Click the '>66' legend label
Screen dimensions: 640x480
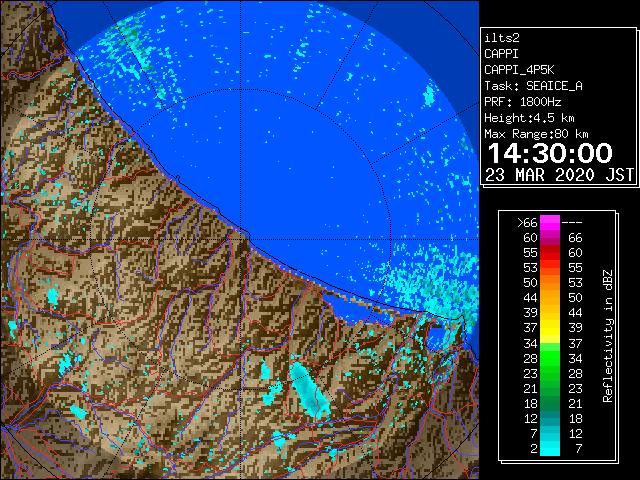(527, 223)
